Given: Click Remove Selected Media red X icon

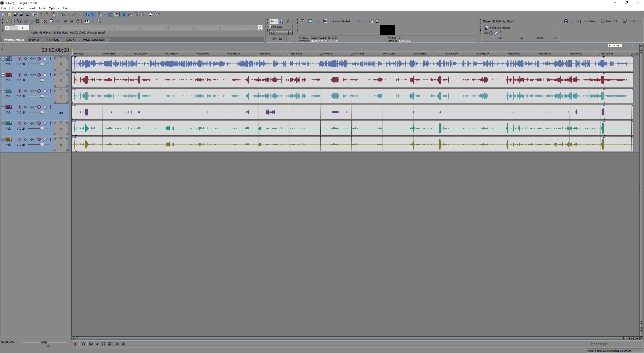Looking at the screenshot, I should tap(46, 21).
